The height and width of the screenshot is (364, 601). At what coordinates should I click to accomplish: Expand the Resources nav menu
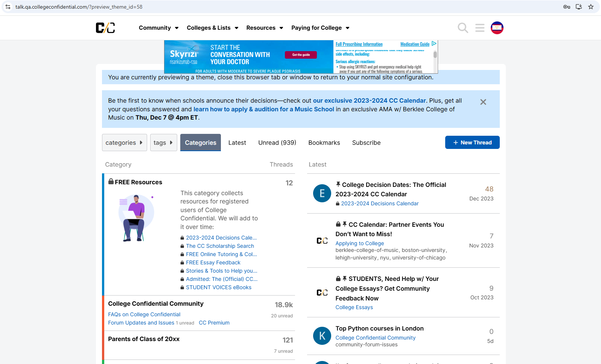click(x=265, y=28)
